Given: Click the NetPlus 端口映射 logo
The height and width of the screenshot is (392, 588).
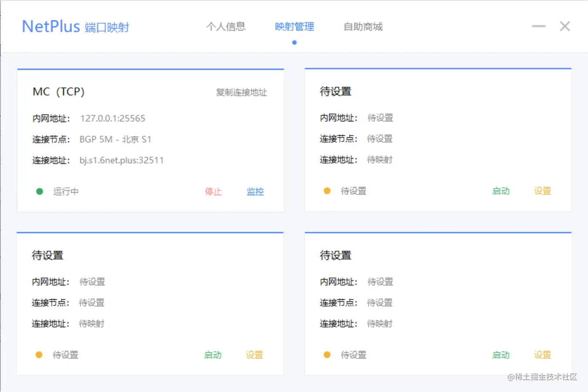Looking at the screenshot, I should (76, 27).
